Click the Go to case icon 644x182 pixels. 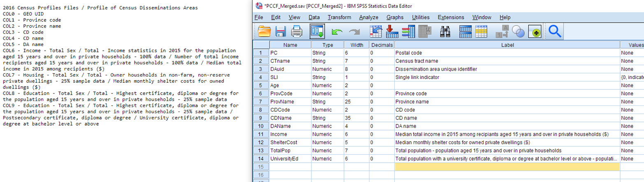pos(376,31)
